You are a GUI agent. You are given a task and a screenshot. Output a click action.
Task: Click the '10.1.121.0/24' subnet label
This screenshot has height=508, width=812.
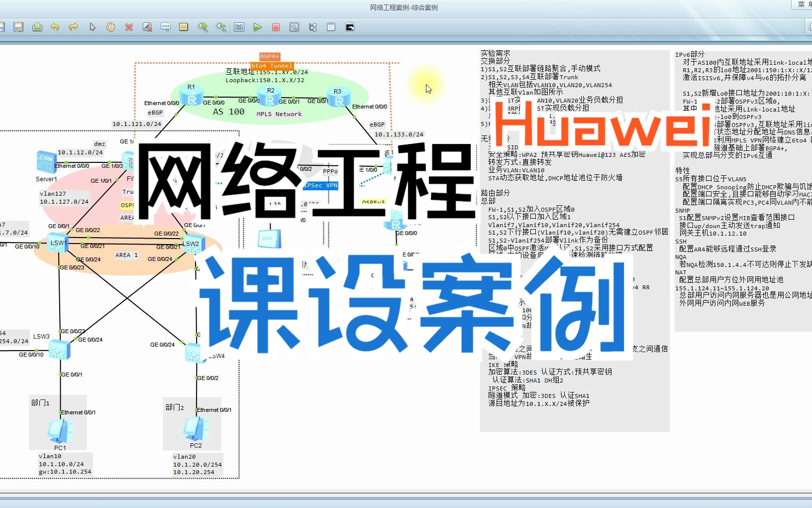pyautogui.click(x=137, y=124)
